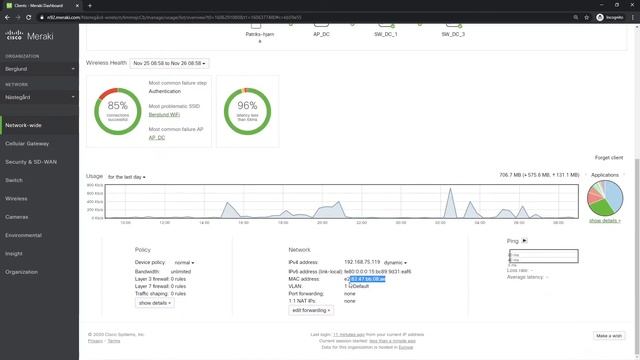Click Forget client link
The image size is (640, 360).
pyautogui.click(x=609, y=158)
